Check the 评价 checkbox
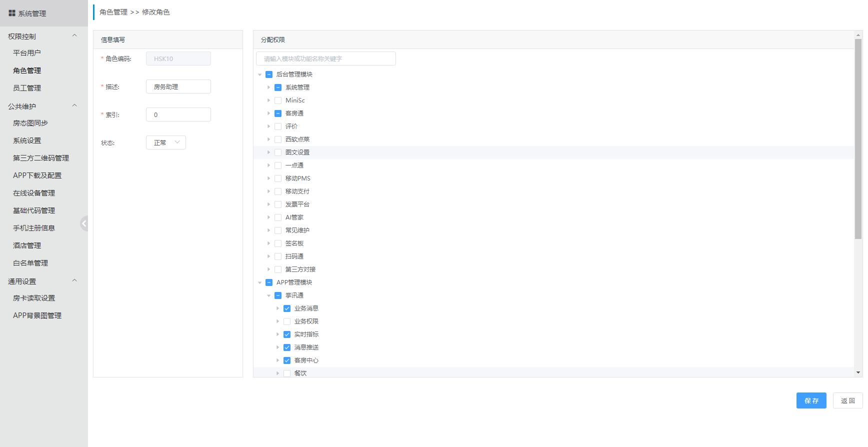 [x=278, y=126]
